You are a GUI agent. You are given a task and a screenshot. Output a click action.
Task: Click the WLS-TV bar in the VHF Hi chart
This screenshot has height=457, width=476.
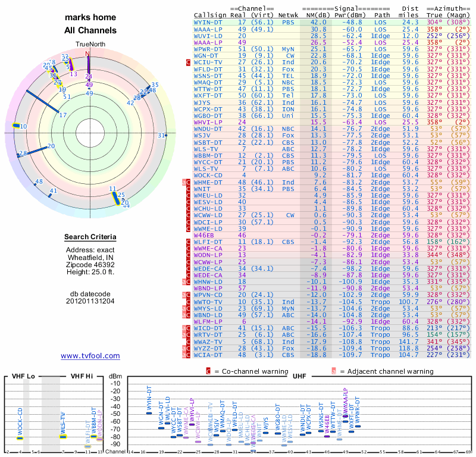pyautogui.click(x=63, y=437)
